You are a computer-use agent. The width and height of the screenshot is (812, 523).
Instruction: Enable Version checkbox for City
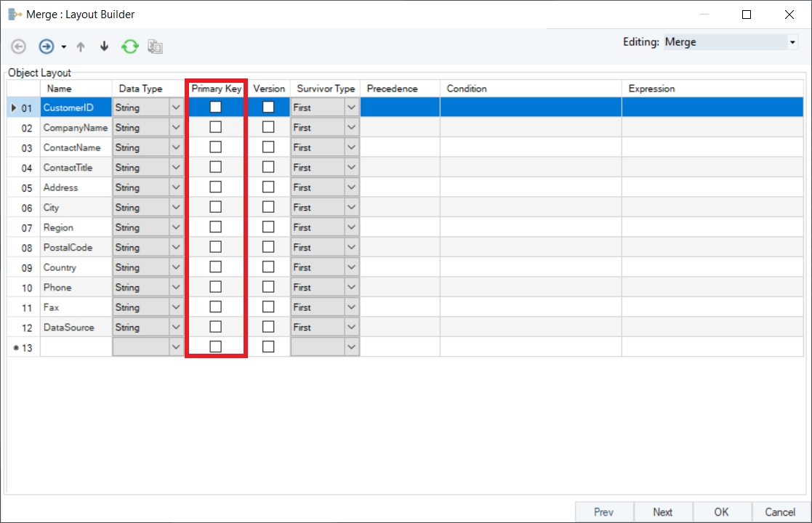(x=268, y=207)
